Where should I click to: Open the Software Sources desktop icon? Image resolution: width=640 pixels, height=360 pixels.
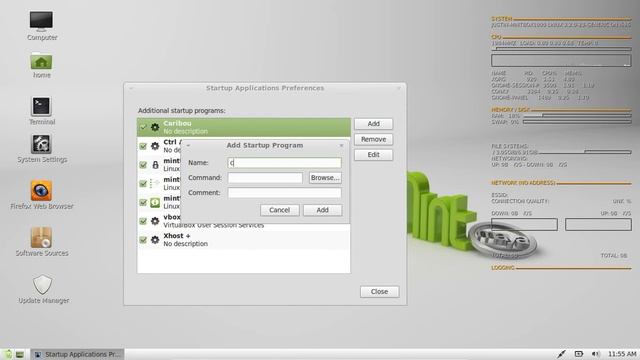41,237
